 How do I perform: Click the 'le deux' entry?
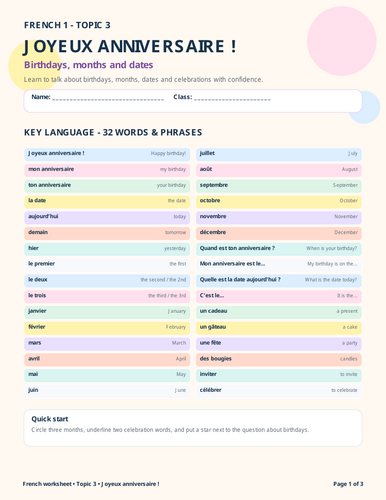tap(107, 280)
